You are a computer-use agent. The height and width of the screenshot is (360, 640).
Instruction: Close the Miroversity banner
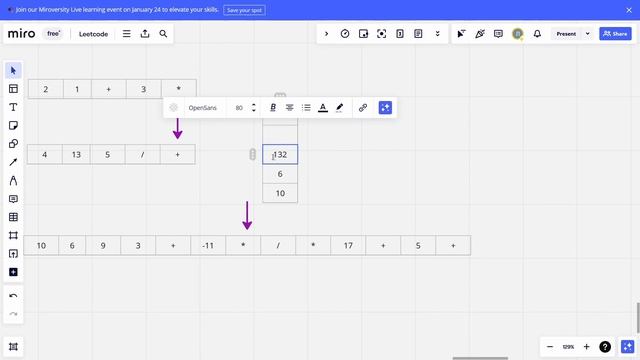(629, 10)
